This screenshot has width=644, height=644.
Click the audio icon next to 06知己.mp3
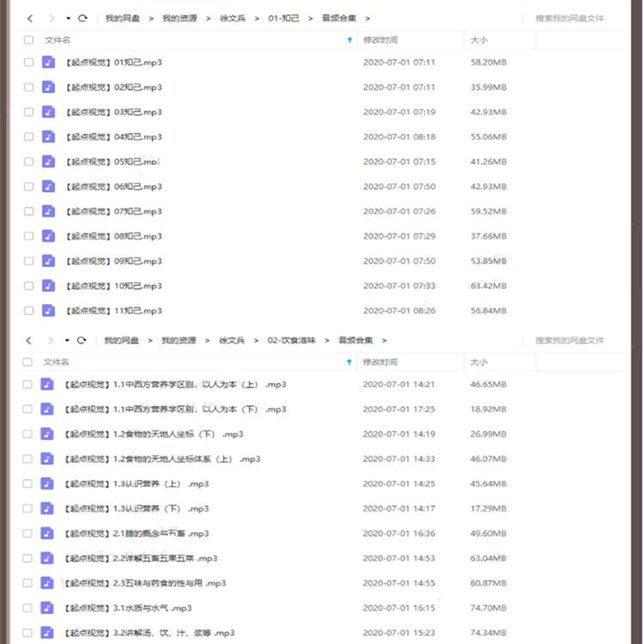click(x=49, y=186)
